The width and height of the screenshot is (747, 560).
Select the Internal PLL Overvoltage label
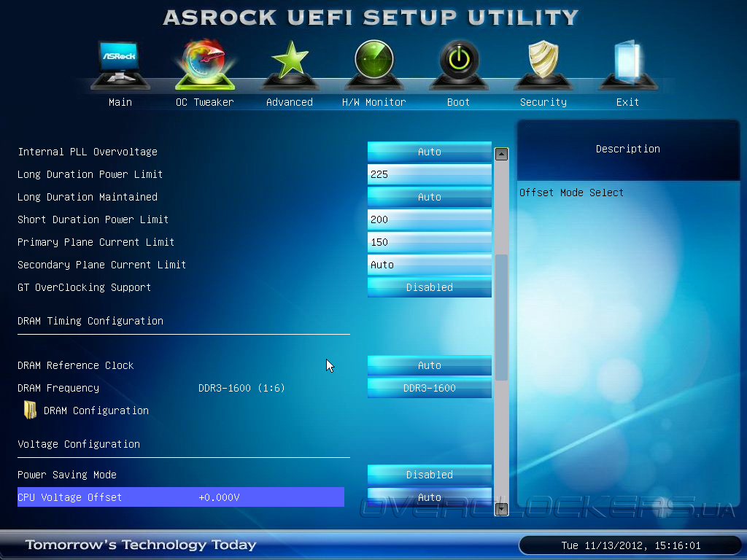coord(88,152)
